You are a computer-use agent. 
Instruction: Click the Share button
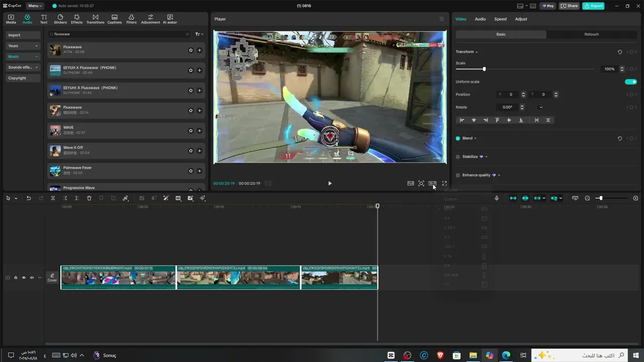coord(570,6)
